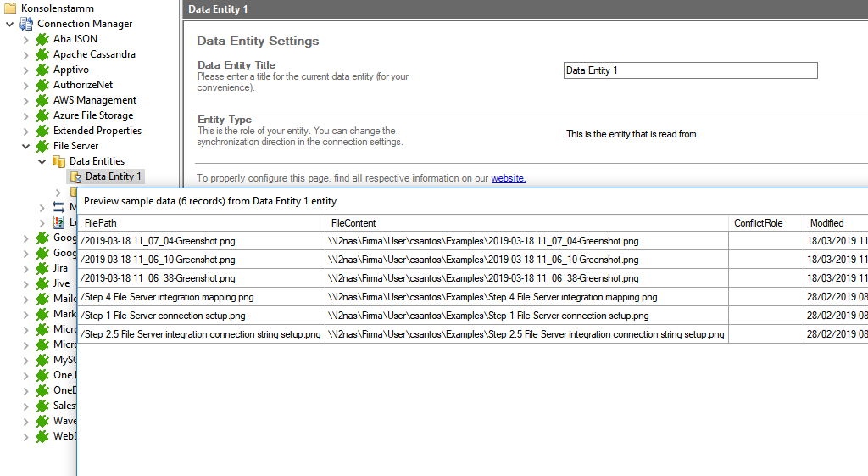Click the Konsolenstamm root folder icon
The height and width of the screenshot is (476, 868).
tap(10, 8)
